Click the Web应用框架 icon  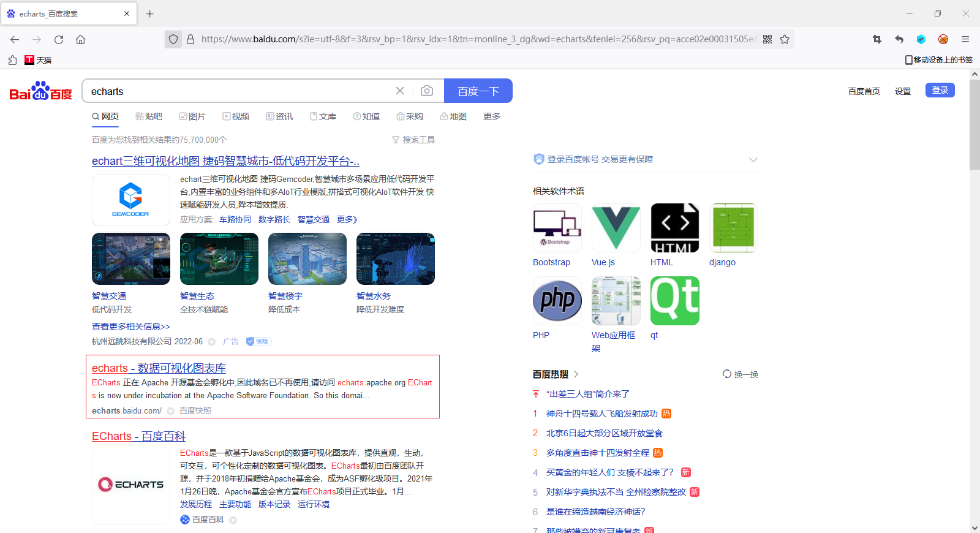point(616,301)
